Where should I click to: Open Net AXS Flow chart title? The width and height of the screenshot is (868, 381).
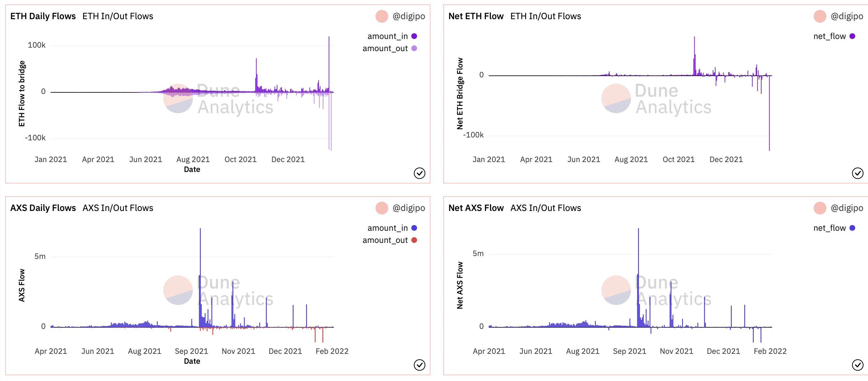click(x=476, y=208)
